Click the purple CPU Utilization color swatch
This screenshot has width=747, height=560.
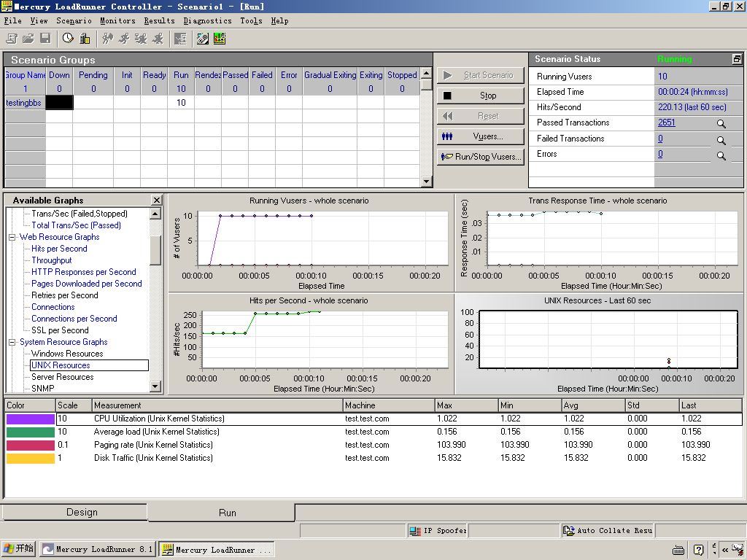tap(30, 419)
